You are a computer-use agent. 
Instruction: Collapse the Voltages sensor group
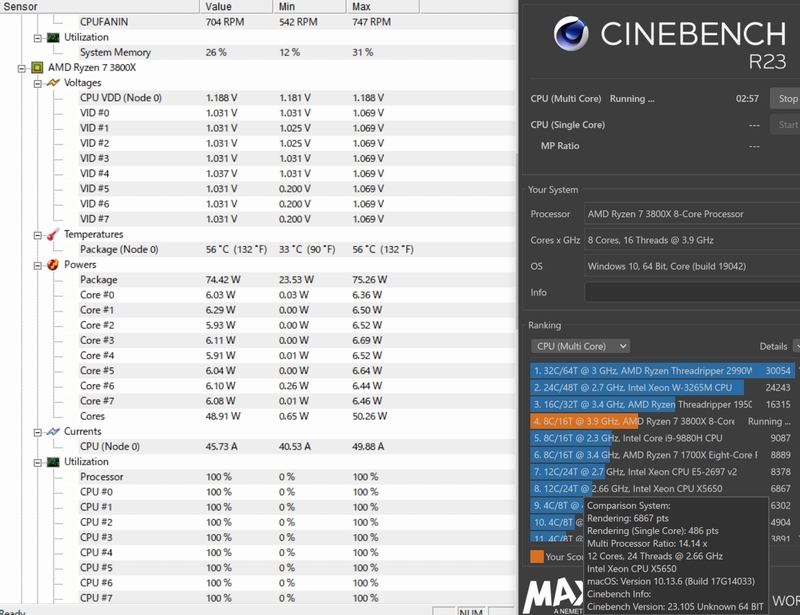(38, 83)
